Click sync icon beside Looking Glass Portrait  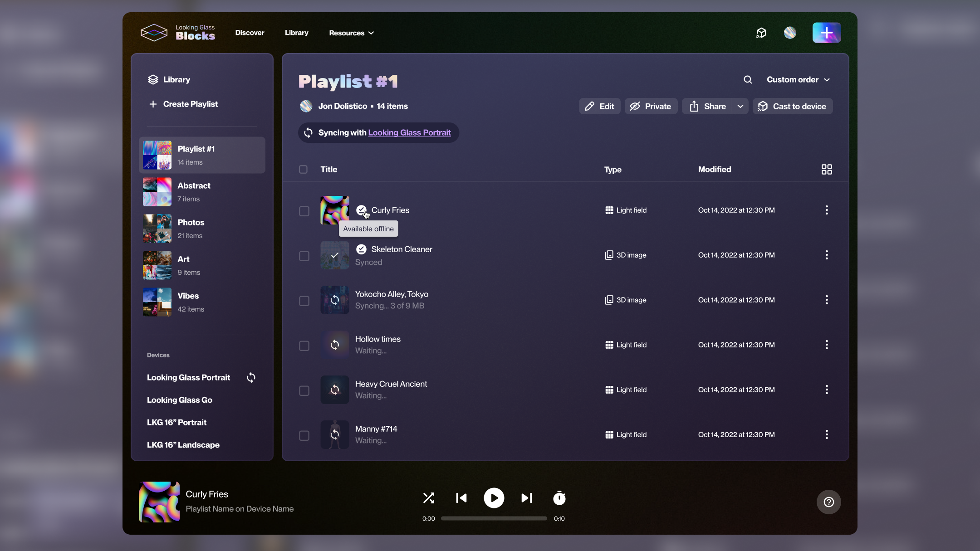point(251,378)
